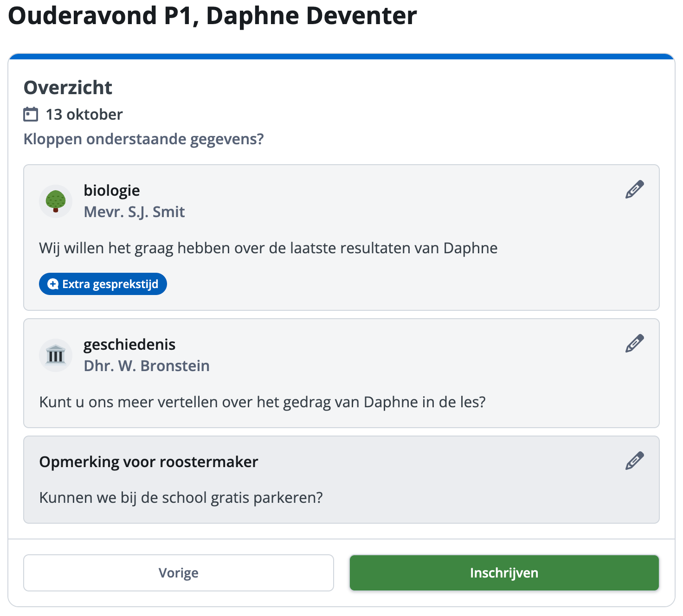Go back with the Vorige button
The image size is (683, 616).
pyautogui.click(x=179, y=573)
